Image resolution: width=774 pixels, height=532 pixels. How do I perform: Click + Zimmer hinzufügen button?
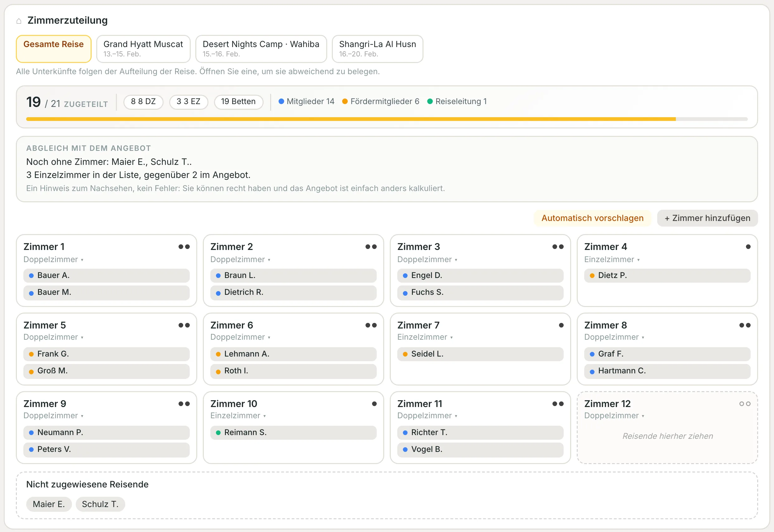(x=707, y=218)
